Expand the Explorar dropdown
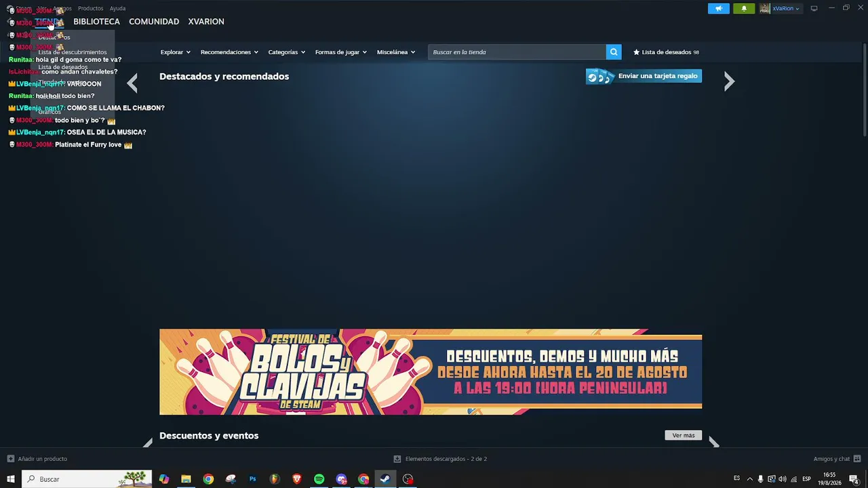This screenshot has width=868, height=488. [175, 52]
